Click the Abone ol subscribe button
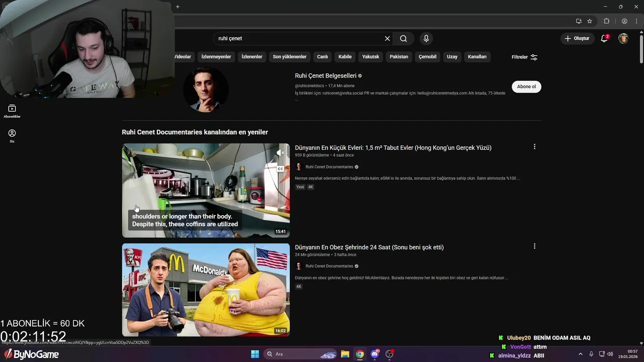The height and width of the screenshot is (362, 644). tap(526, 86)
